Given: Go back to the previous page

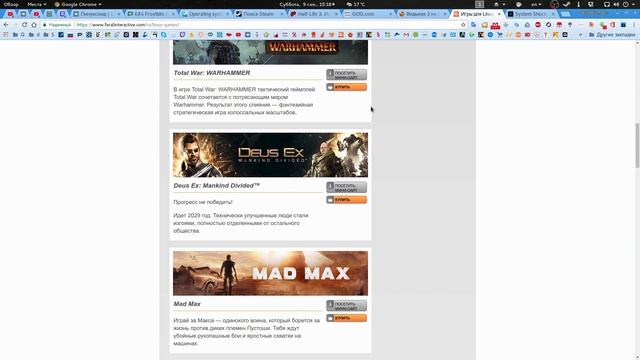Looking at the screenshot, I should [6, 25].
